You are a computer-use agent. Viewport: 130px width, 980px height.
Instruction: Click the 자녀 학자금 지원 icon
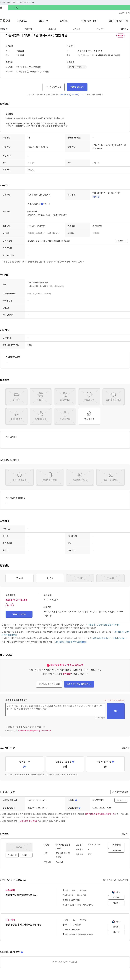pyautogui.click(x=114, y=397)
